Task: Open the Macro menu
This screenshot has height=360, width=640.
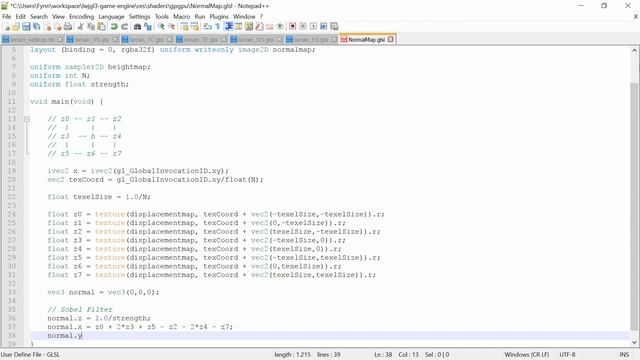Action: click(182, 17)
